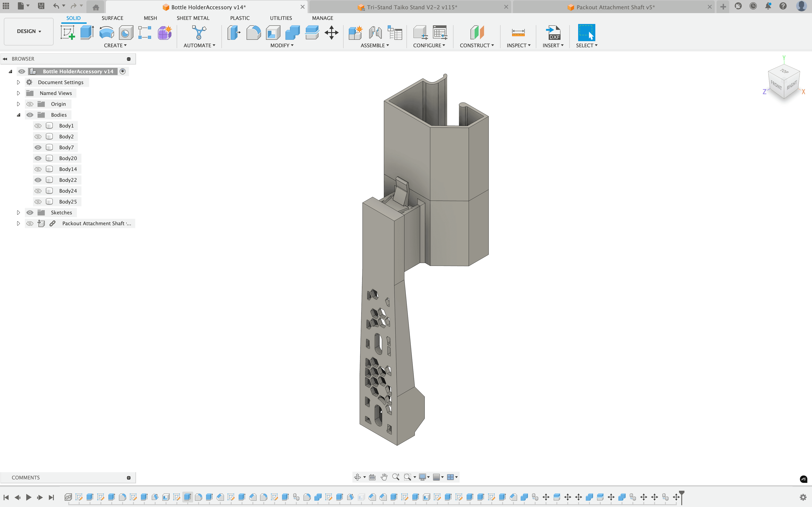The height and width of the screenshot is (507, 812).
Task: Play the design timeline
Action: tap(29, 497)
